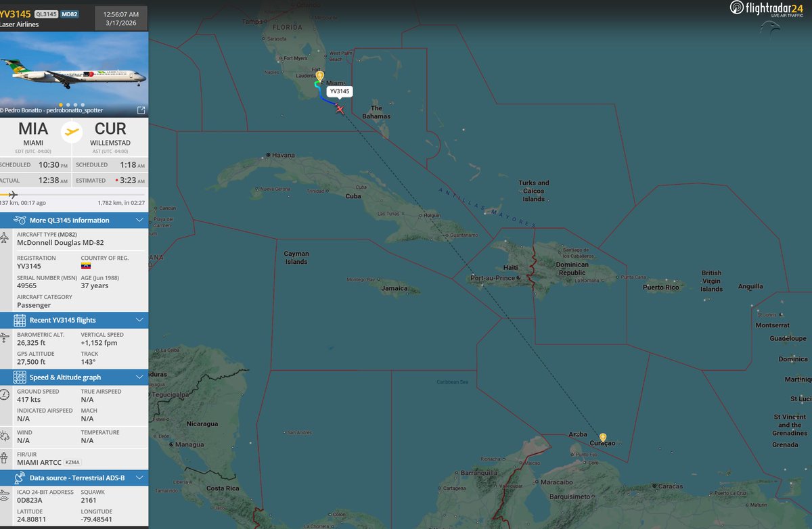Click the flight progress bar plane marker

(x=12, y=194)
